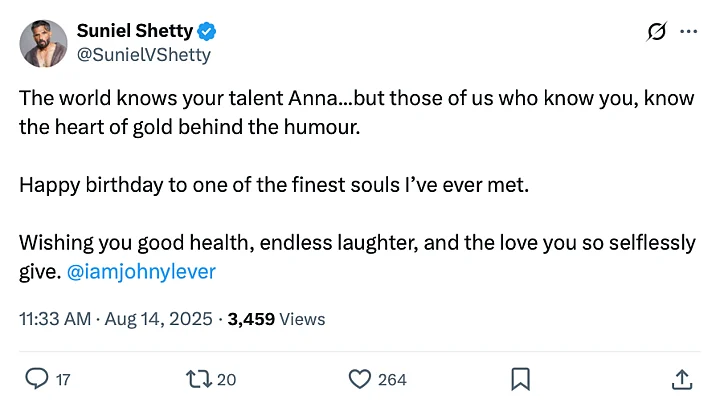720x403 pixels.
Task: Open the three-dot more options menu
Action: click(689, 31)
